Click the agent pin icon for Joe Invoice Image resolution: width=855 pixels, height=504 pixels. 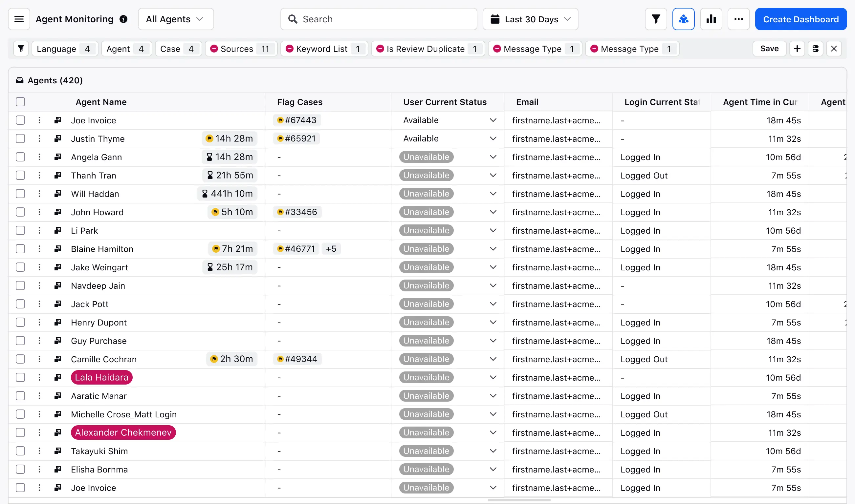click(x=58, y=120)
